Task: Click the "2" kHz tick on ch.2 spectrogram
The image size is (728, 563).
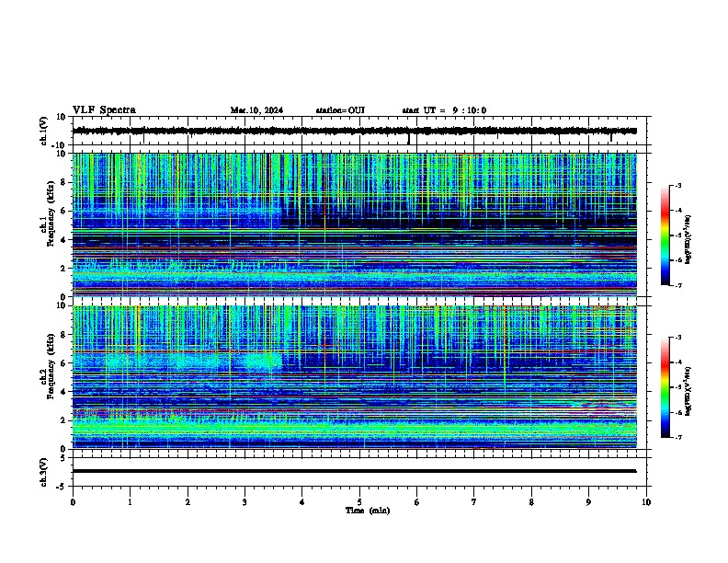Action: (64, 420)
